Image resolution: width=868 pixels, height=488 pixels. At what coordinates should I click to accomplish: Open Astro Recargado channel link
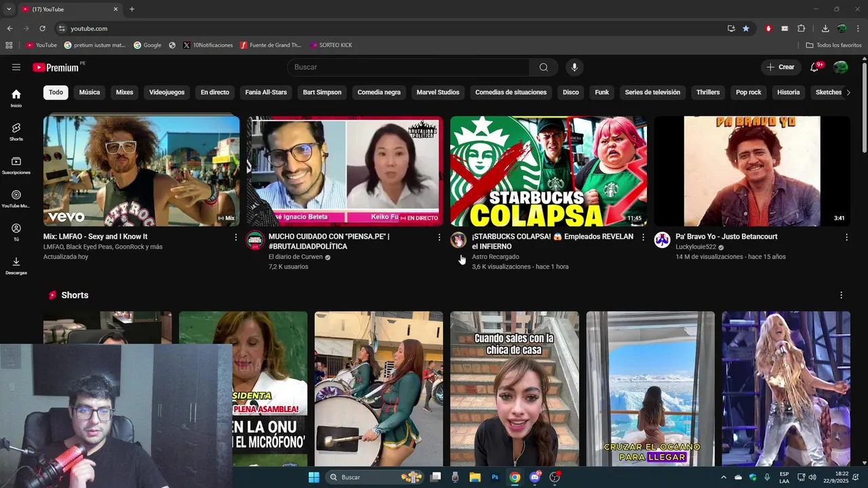(x=496, y=257)
